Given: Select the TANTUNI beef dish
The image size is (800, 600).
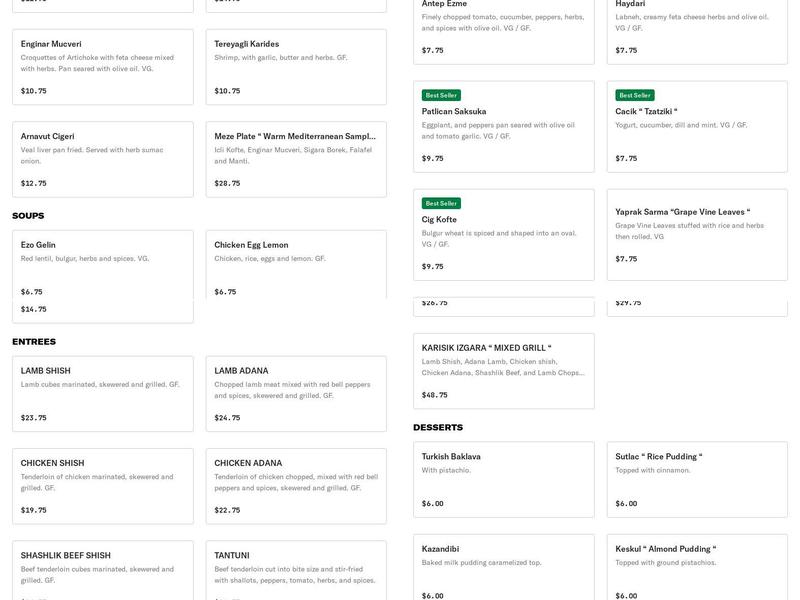Looking at the screenshot, I should click(x=296, y=568).
